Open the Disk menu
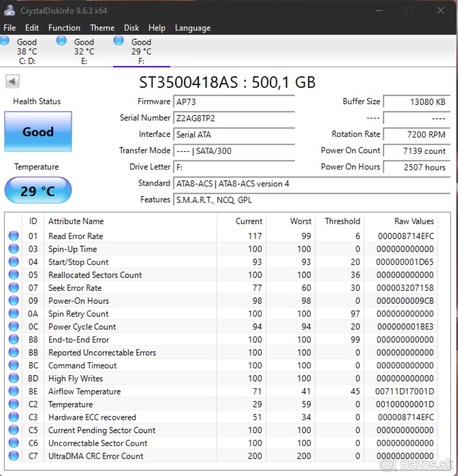Image resolution: width=458 pixels, height=476 pixels. pyautogui.click(x=131, y=28)
